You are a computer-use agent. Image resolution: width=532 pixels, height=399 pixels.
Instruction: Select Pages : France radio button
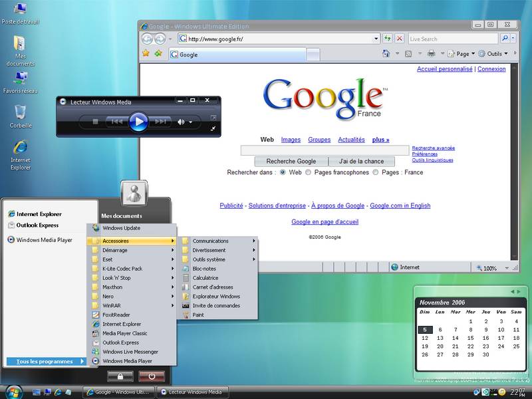tap(376, 172)
